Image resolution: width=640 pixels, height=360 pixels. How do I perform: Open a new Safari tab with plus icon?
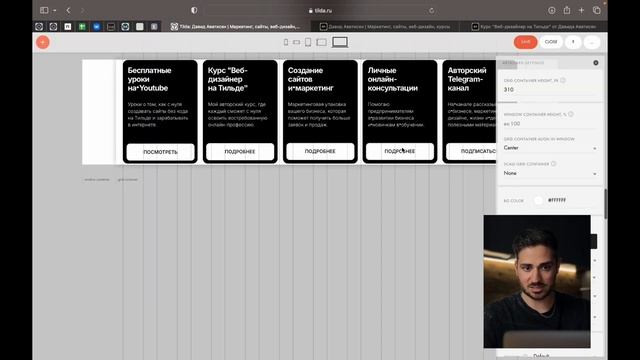581,10
